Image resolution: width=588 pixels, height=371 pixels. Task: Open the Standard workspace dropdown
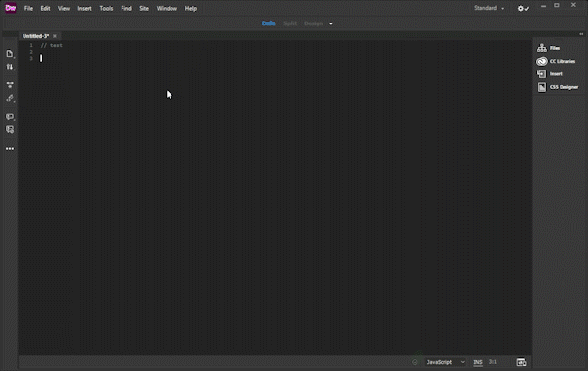pos(489,8)
